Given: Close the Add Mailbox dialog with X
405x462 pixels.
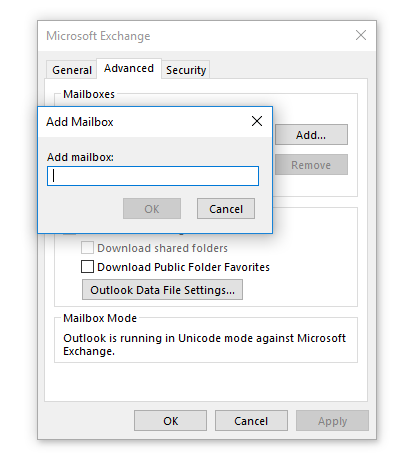Looking at the screenshot, I should [x=257, y=121].
